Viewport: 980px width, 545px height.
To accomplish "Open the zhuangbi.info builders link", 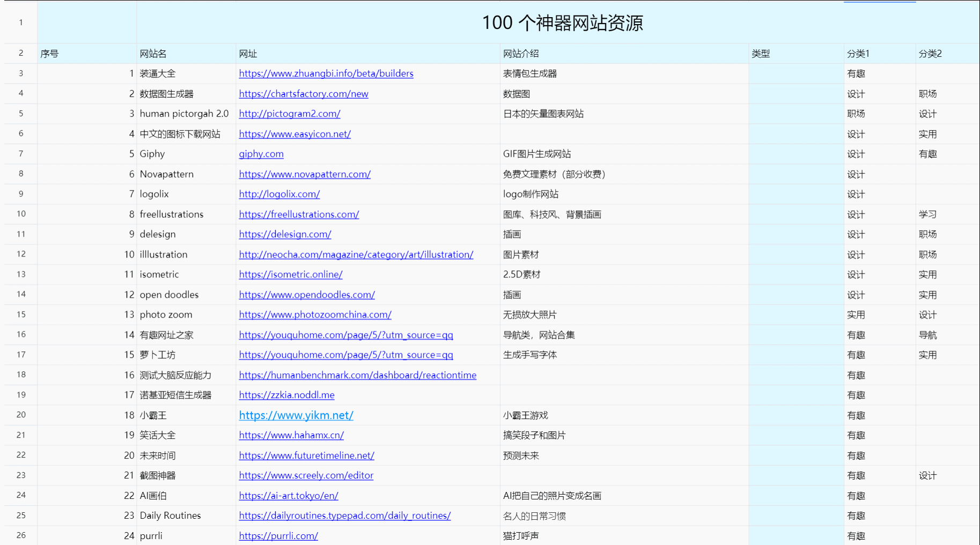I will (326, 73).
